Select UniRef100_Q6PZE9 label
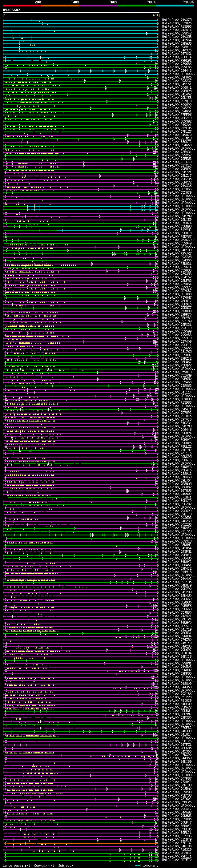 point(177,118)
